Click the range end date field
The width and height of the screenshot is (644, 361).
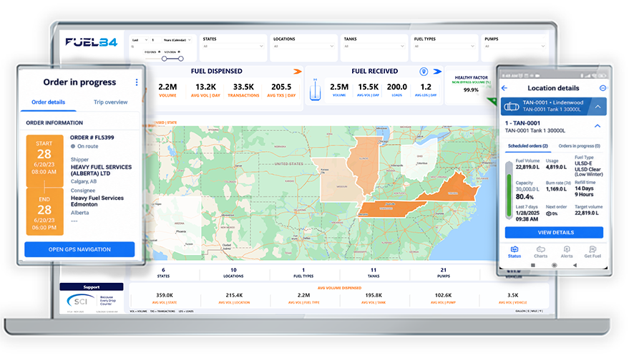(170, 52)
